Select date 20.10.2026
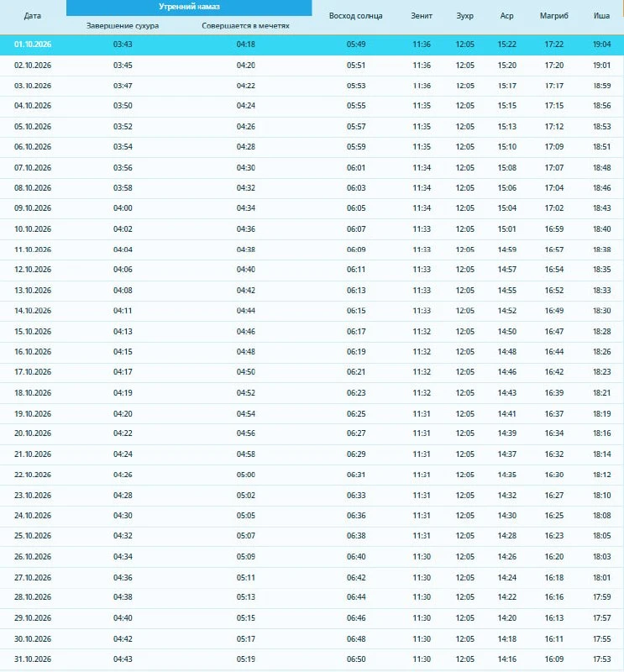Screen dimensions: 624x672 [33, 433]
